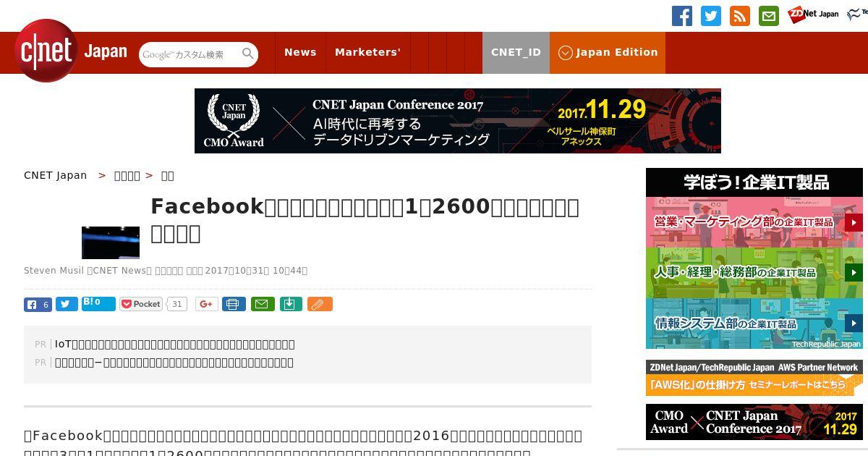868x456 pixels.
Task: Focus the Google custom search field
Action: (190, 54)
